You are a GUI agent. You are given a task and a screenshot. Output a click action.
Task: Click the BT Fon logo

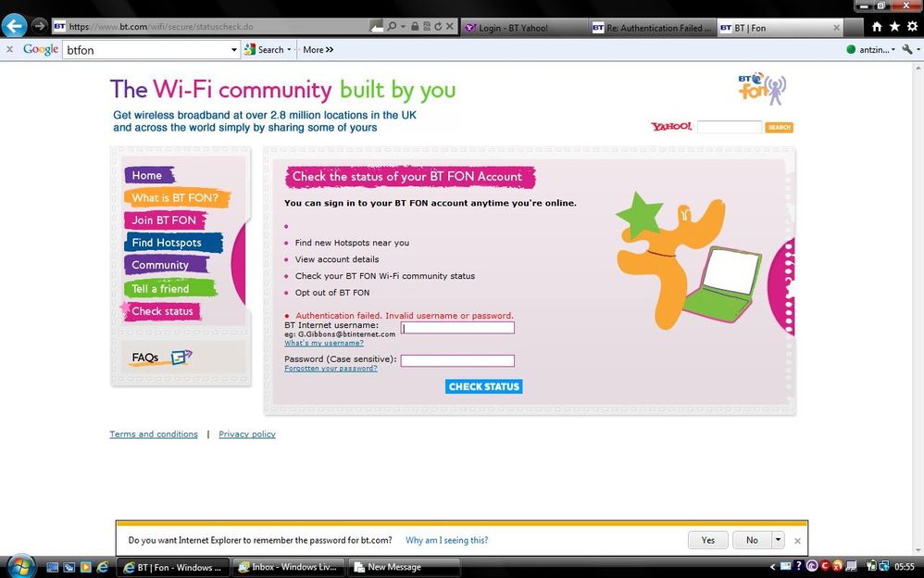point(762,89)
